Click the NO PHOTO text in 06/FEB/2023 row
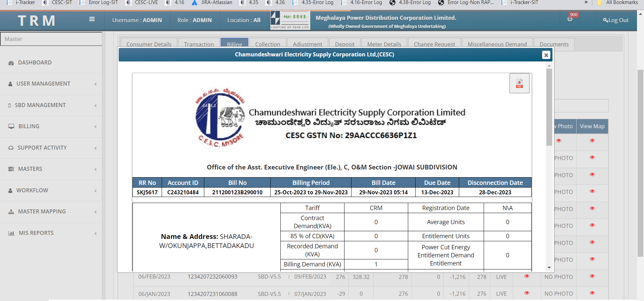Image resolution: width=644 pixels, height=301 pixels. (x=558, y=277)
